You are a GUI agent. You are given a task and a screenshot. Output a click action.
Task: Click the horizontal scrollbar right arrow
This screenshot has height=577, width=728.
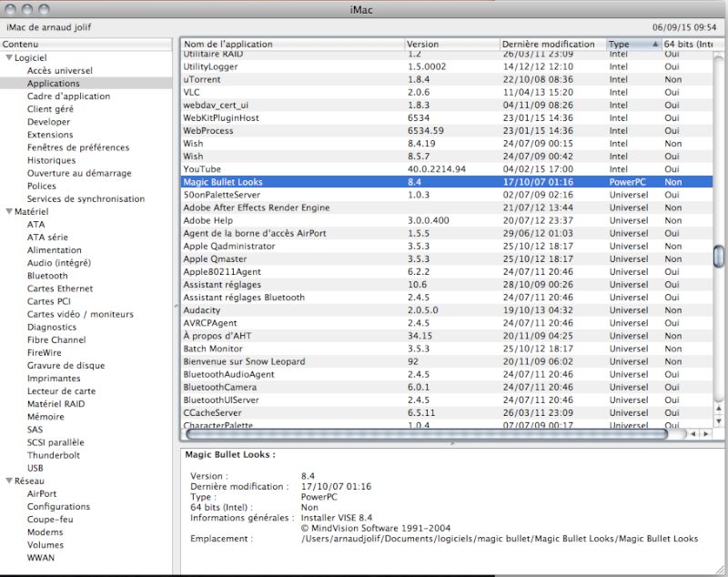pos(706,434)
